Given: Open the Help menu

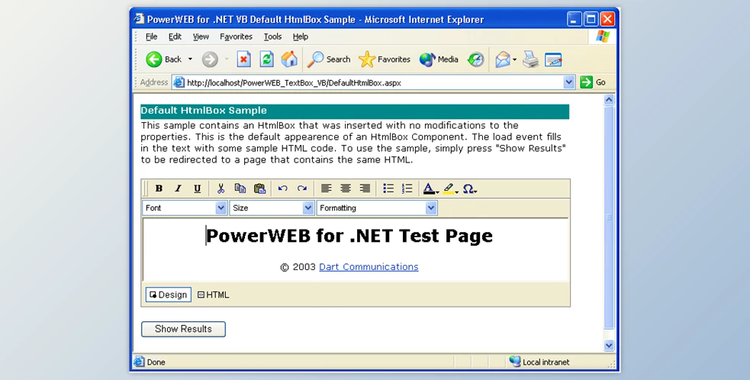Looking at the screenshot, I should pos(300,36).
